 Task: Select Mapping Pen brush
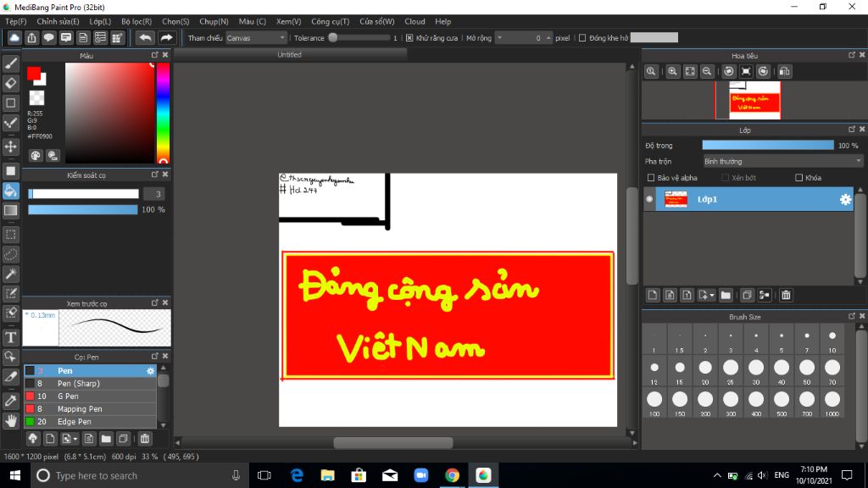(90, 409)
